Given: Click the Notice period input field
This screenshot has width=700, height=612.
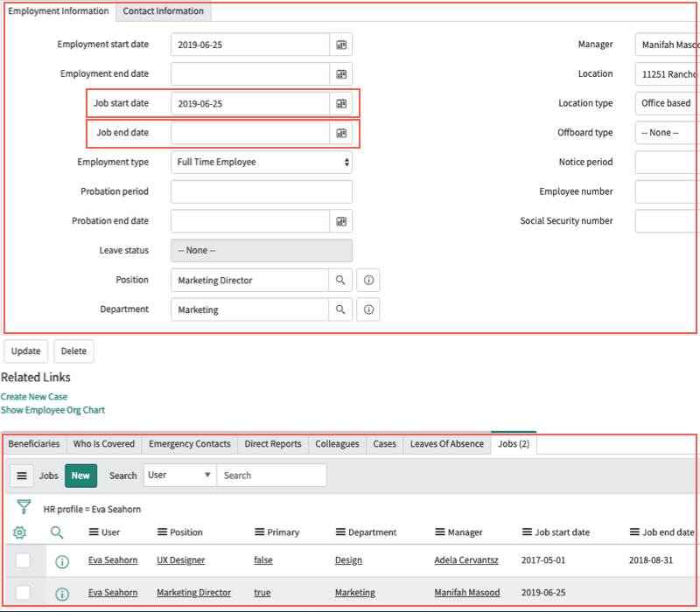Looking at the screenshot, I should 667,163.
